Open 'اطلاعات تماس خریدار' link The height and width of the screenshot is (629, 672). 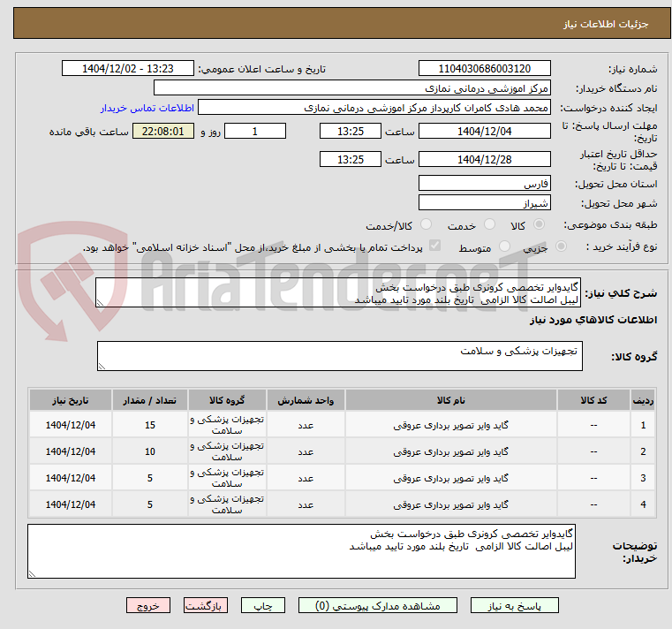point(147,108)
